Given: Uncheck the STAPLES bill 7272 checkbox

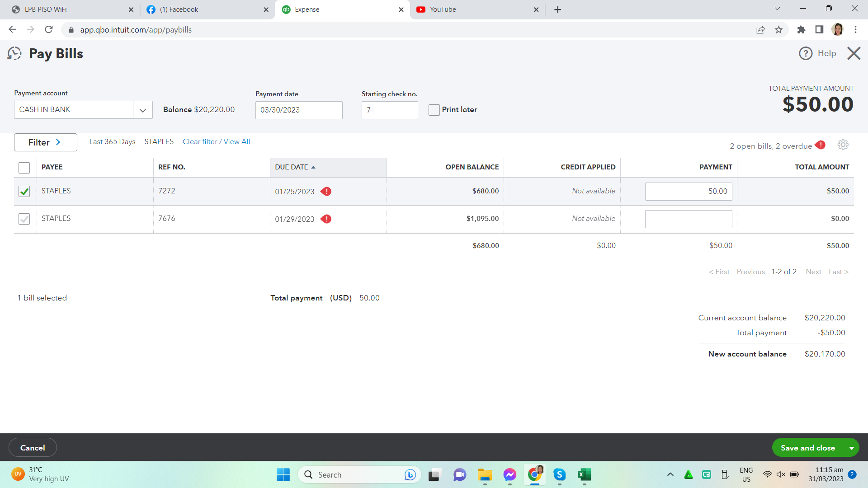Looking at the screenshot, I should pyautogui.click(x=24, y=192).
